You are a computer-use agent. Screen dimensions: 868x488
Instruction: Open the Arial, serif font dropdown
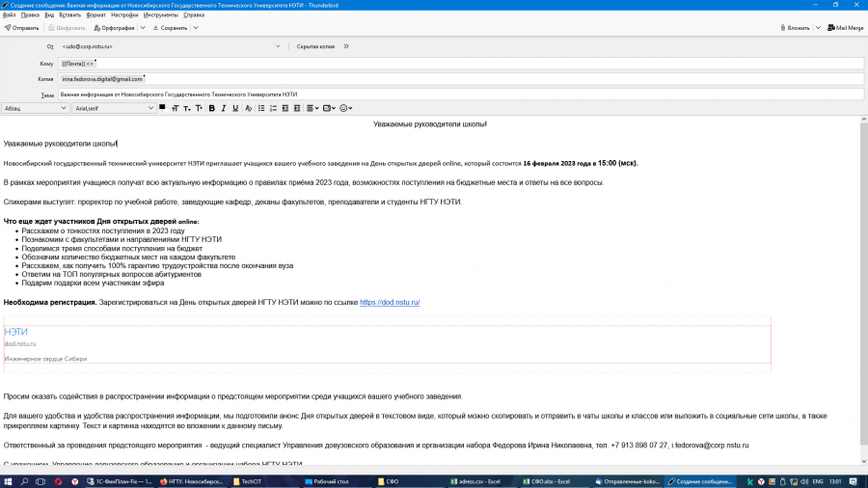point(114,108)
